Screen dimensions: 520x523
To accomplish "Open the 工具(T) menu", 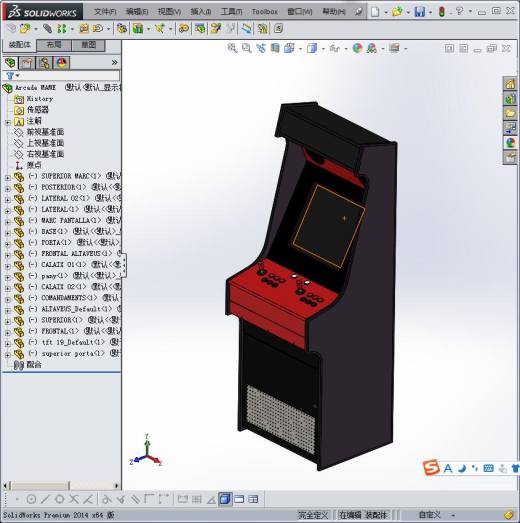I will pyautogui.click(x=231, y=12).
